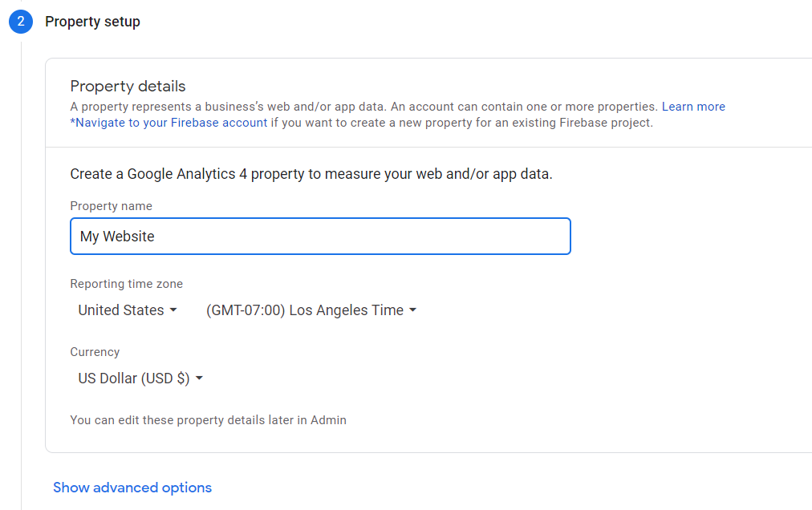Expand Show advanced options
The image size is (812, 510).
click(132, 488)
